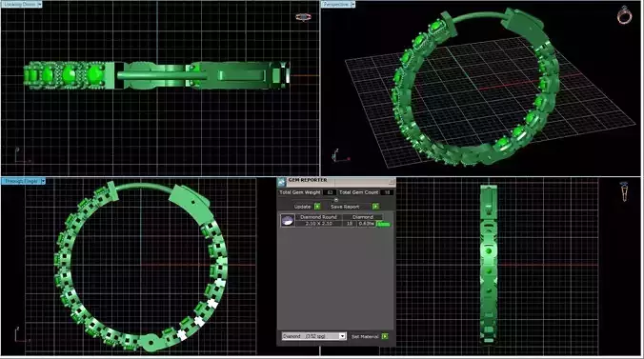The image size is (644, 359).
Task: Select the hoop model in Looking Down view
Action: 157,75
